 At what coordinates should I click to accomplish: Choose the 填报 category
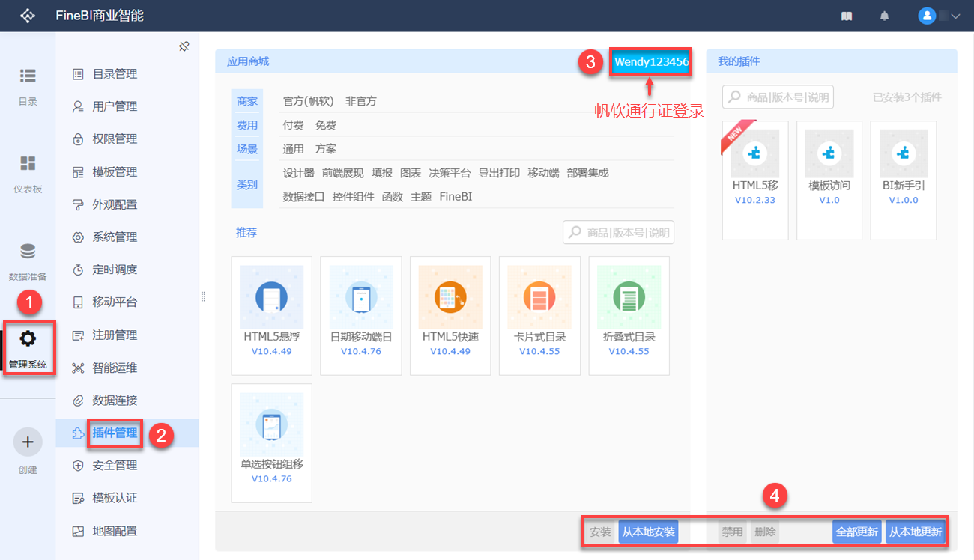click(x=382, y=173)
